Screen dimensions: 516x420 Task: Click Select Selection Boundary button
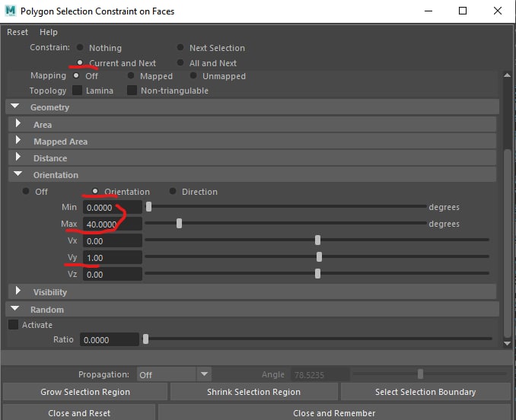(425, 392)
